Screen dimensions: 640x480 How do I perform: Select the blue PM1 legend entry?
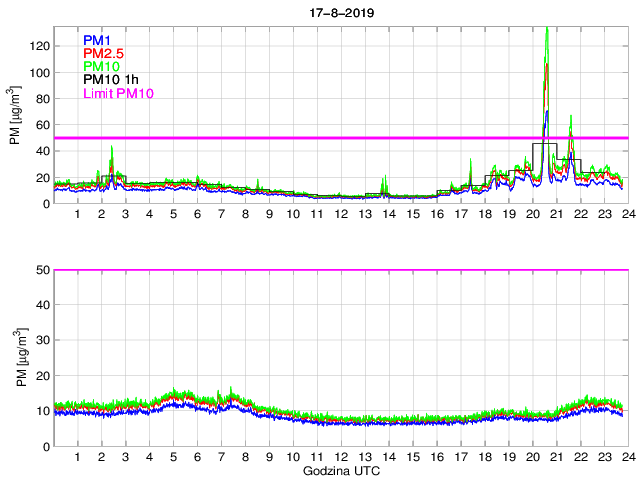[97, 40]
